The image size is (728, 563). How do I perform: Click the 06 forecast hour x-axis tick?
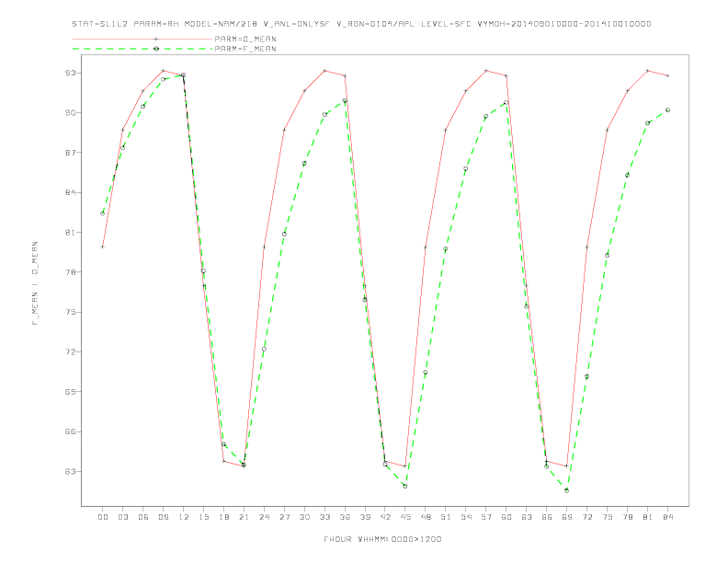[143, 517]
